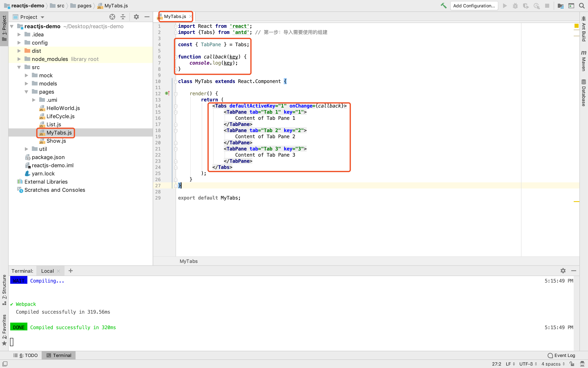Viewport: 588px width, 368px height.
Task: Click the 27:2 cursor position indicator
Action: pyautogui.click(x=496, y=364)
